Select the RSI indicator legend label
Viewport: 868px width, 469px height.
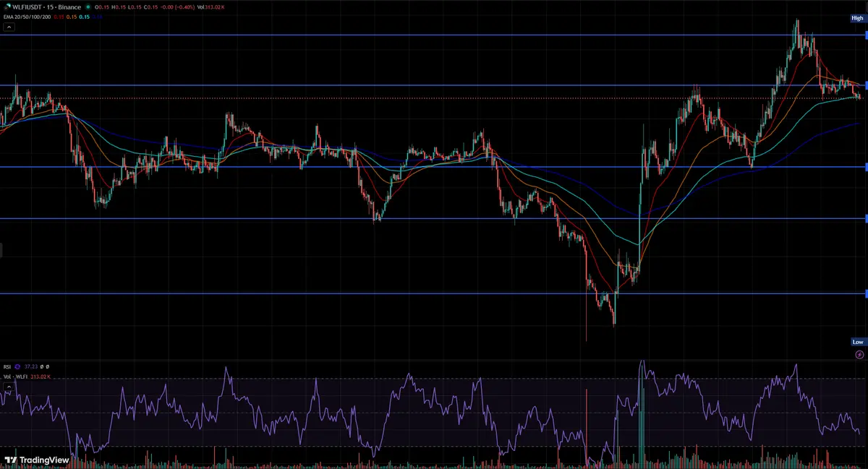coord(7,366)
